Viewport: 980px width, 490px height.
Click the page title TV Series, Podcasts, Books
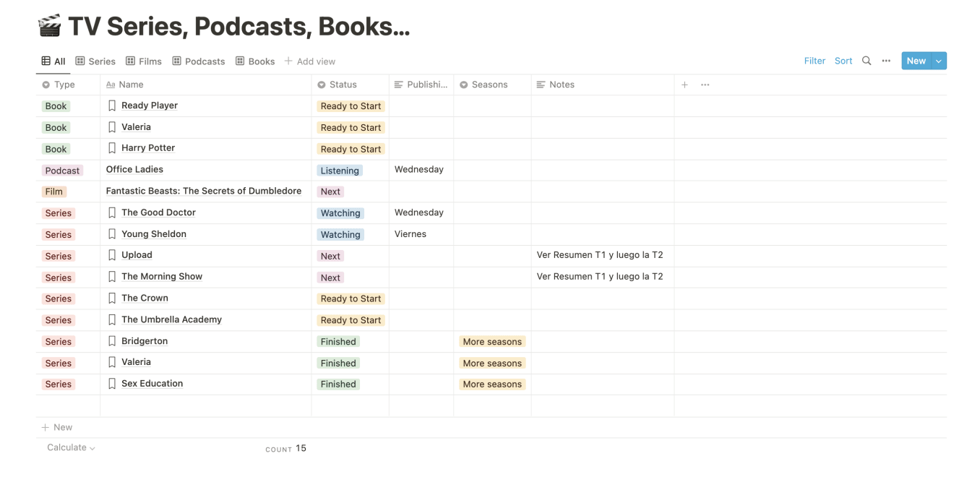point(239,27)
